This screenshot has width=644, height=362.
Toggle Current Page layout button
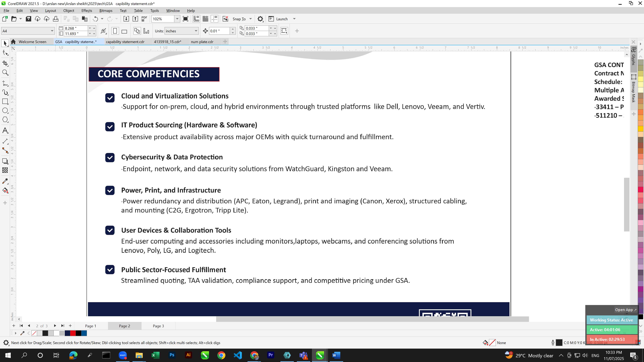[146, 31]
